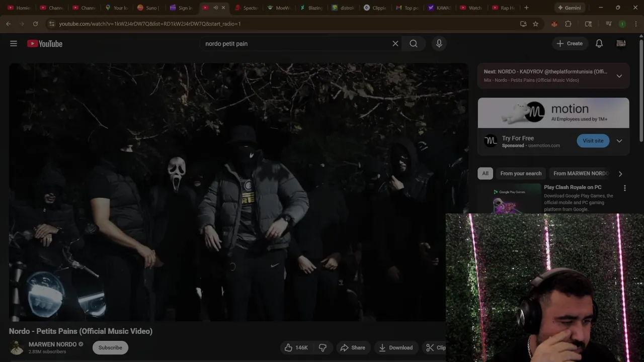Open a new browser tab

[x=526, y=8]
